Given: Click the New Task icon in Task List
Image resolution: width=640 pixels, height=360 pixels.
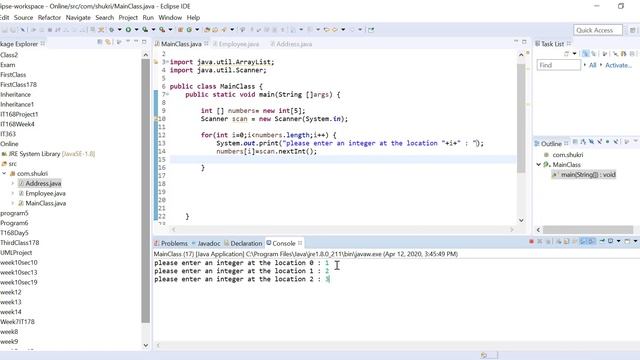Looking at the screenshot, I should tap(567, 53).
